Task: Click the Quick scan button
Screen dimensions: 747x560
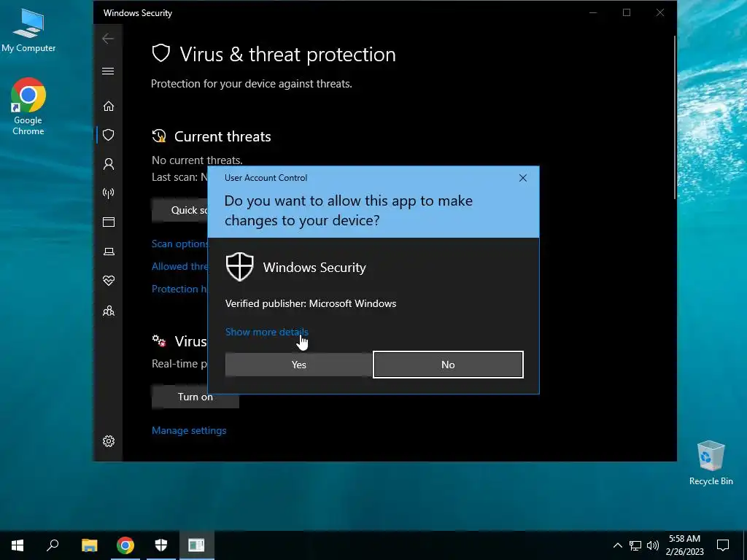Action: (180, 210)
